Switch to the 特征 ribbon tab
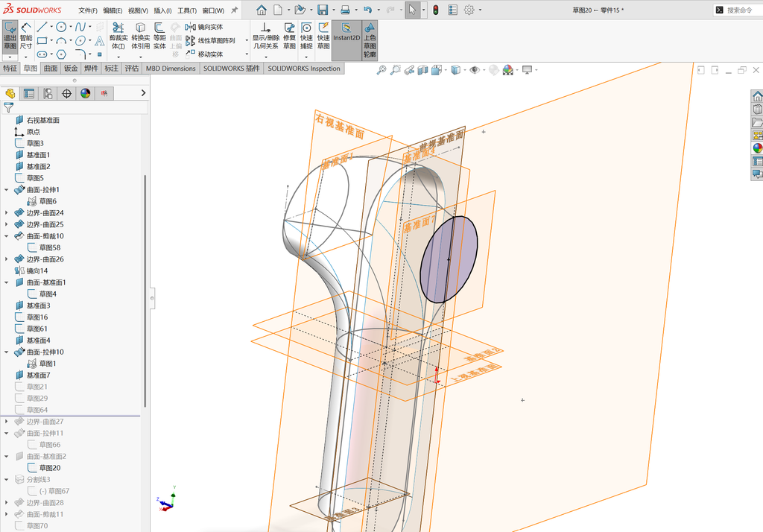The width and height of the screenshot is (763, 532). [10, 68]
